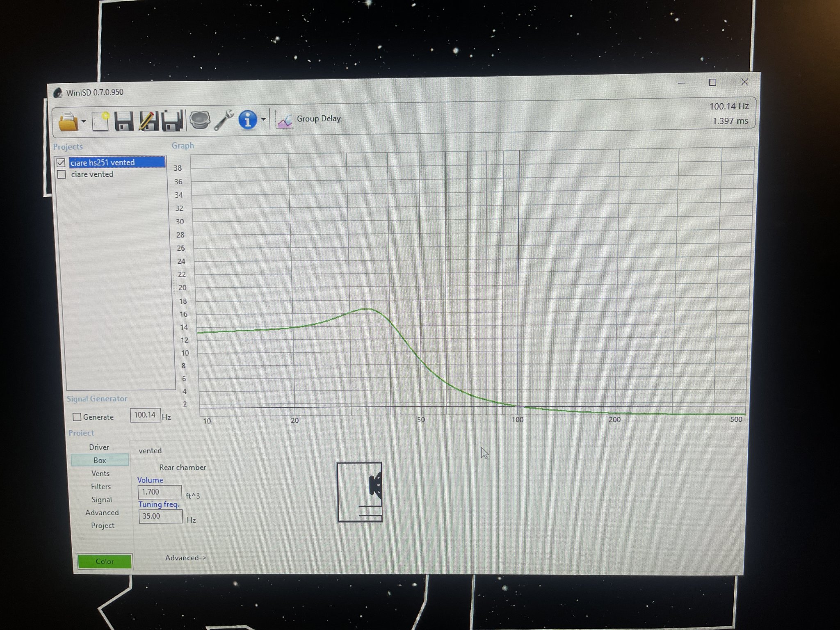Viewport: 840px width, 630px height.
Task: Open Group Delay graph type selector
Action: [x=318, y=119]
